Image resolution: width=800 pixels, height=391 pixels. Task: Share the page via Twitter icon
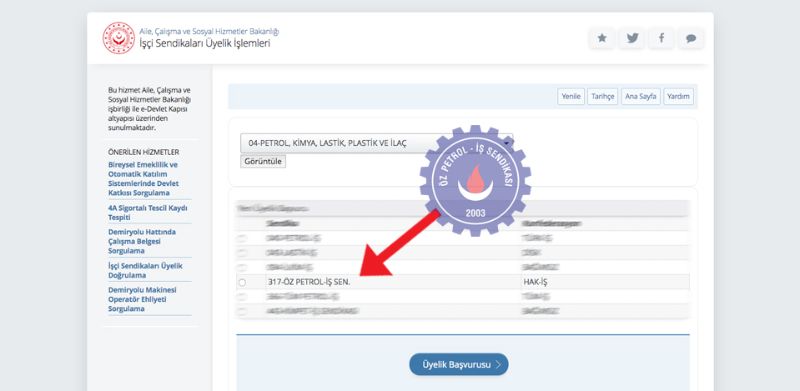point(632,38)
